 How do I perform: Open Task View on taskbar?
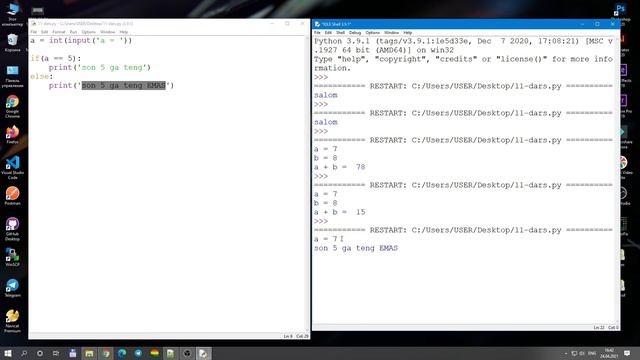click(56, 353)
